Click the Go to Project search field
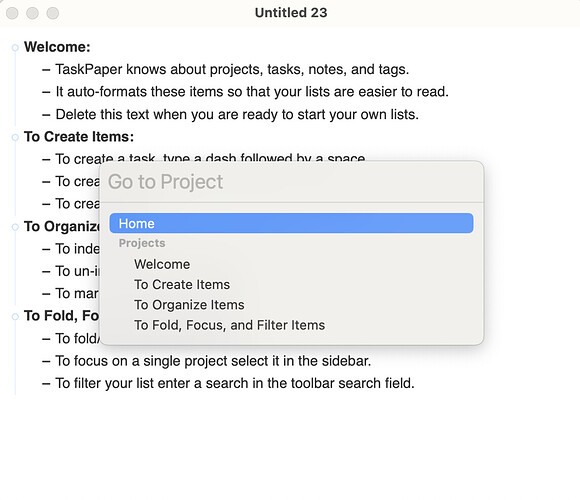The height and width of the screenshot is (500, 580). coord(291,182)
